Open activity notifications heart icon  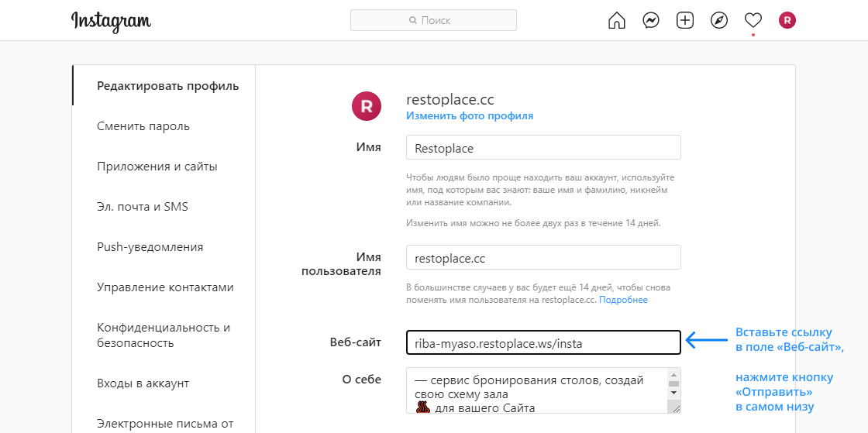click(753, 21)
